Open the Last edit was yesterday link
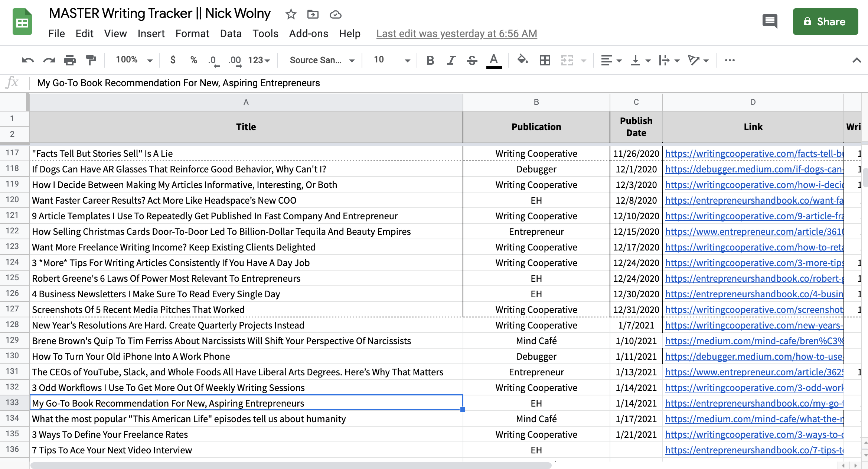The image size is (868, 469). (456, 34)
